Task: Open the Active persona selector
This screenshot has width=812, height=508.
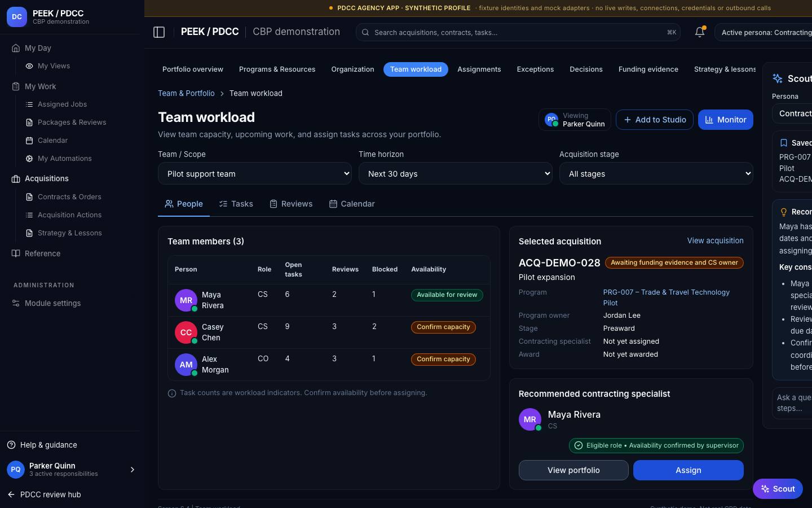Action: (763, 32)
